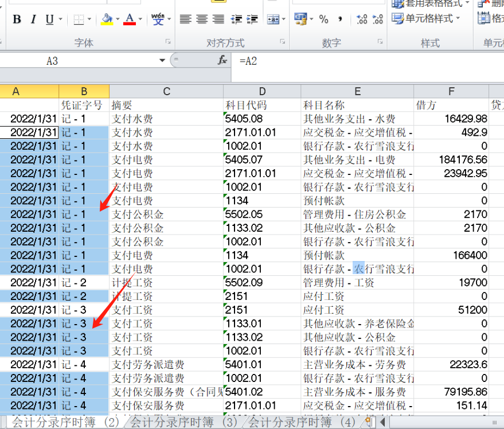Select column F header
This screenshot has width=504, height=429.
click(451, 91)
